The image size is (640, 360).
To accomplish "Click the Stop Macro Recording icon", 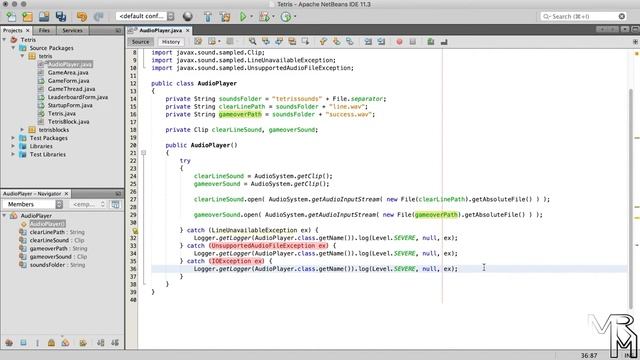I will (x=412, y=41).
